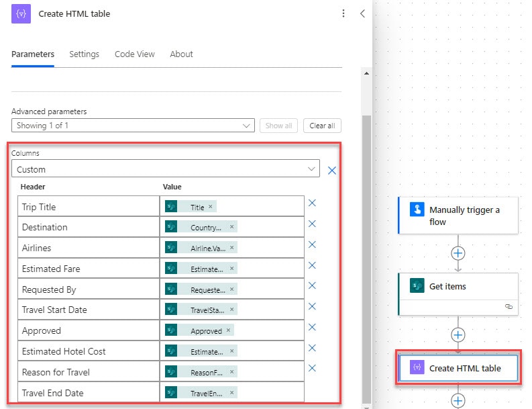Remove the Title dynamic content token
532x409 pixels.
tap(211, 207)
